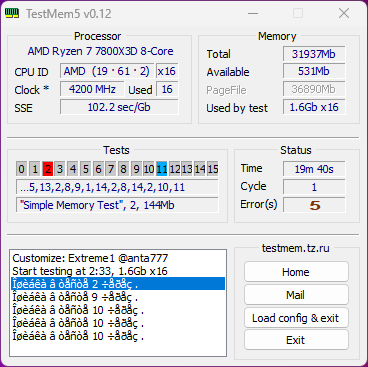The height and width of the screenshot is (367, 368).
Task: Select test number 7 box
Action: point(111,169)
